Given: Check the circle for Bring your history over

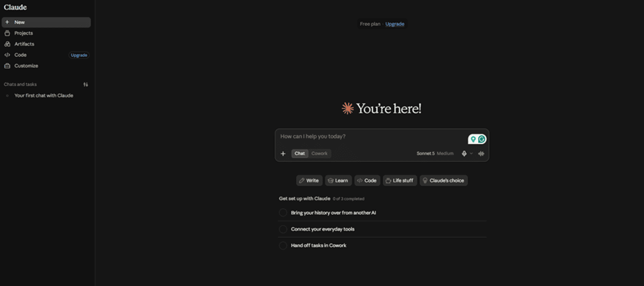Looking at the screenshot, I should 283,213.
